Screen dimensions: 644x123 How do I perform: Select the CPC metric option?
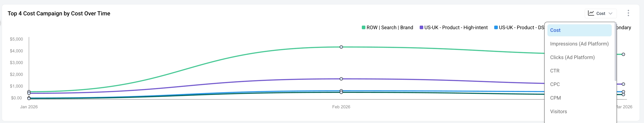tap(555, 84)
